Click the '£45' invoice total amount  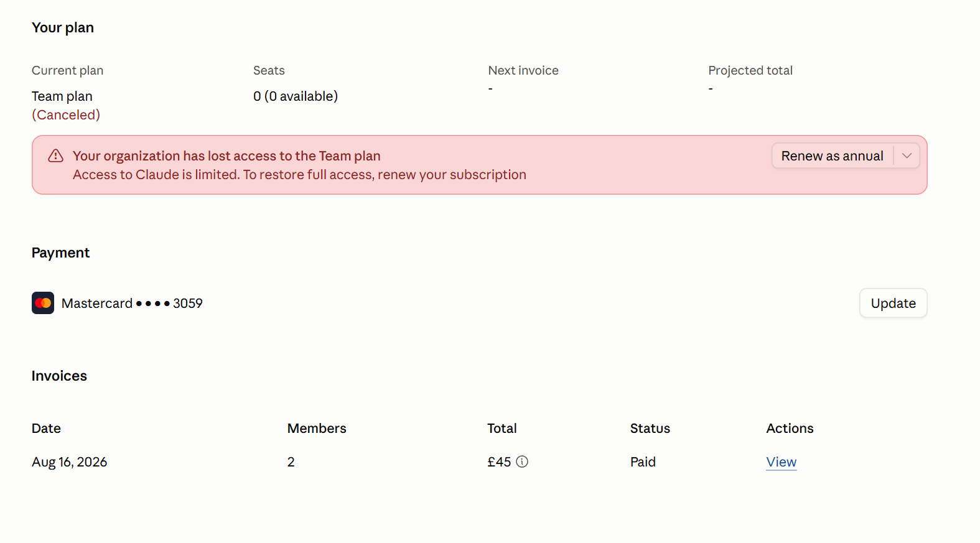(x=499, y=462)
